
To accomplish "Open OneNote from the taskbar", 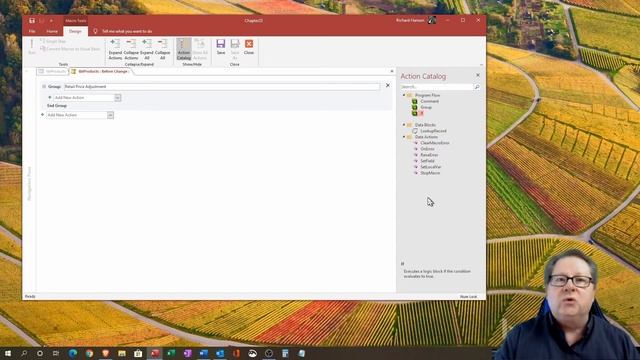I will click(187, 353).
